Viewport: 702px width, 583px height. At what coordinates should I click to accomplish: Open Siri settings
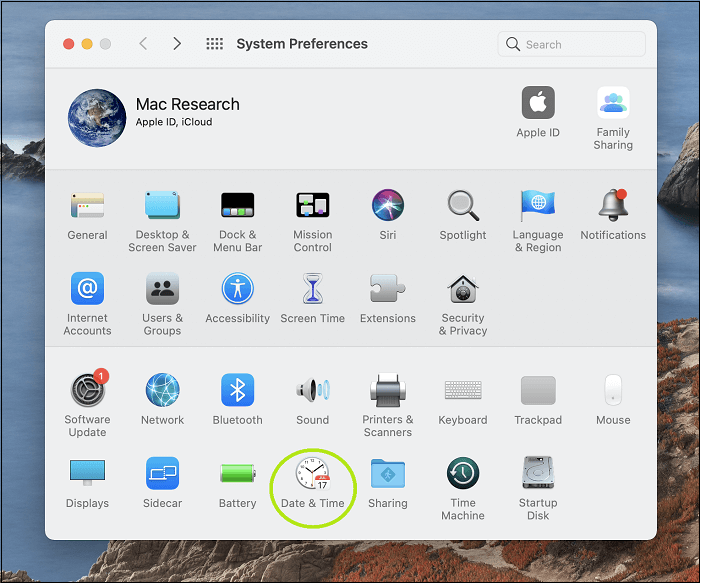point(388,206)
